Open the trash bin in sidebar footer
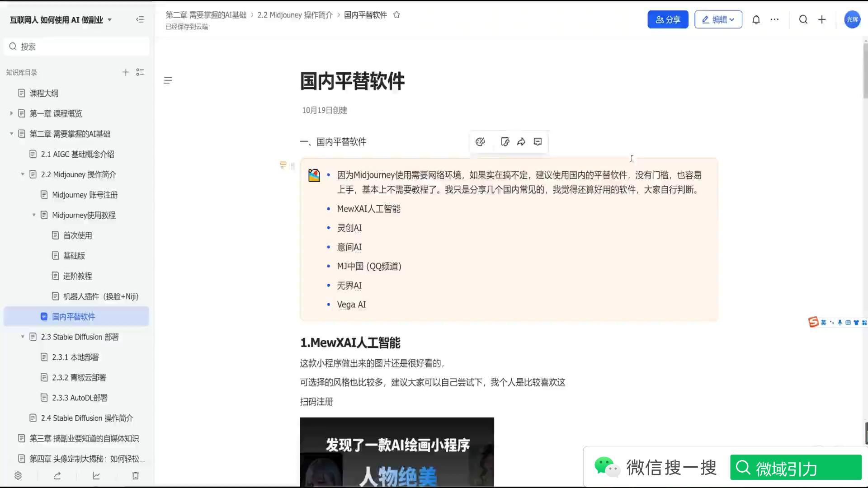This screenshot has width=868, height=488. pos(135,475)
